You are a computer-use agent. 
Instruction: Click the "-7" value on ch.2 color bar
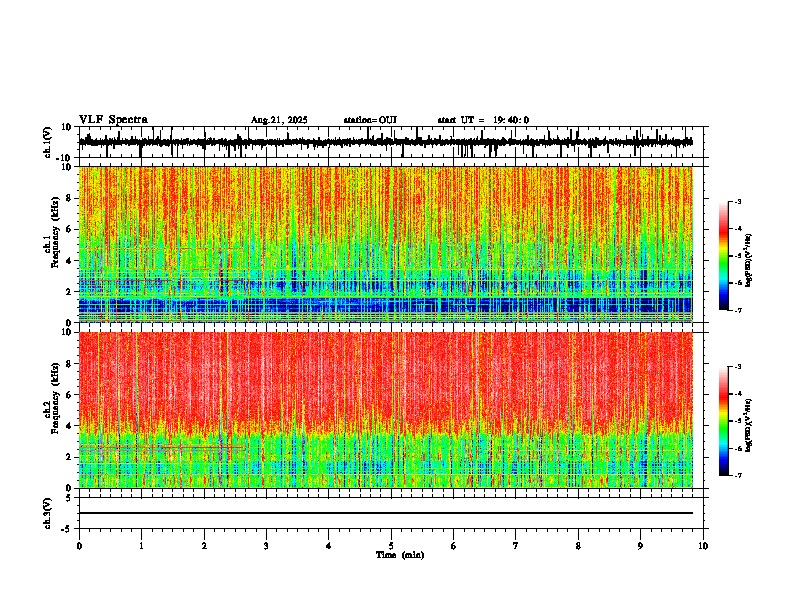(x=737, y=475)
